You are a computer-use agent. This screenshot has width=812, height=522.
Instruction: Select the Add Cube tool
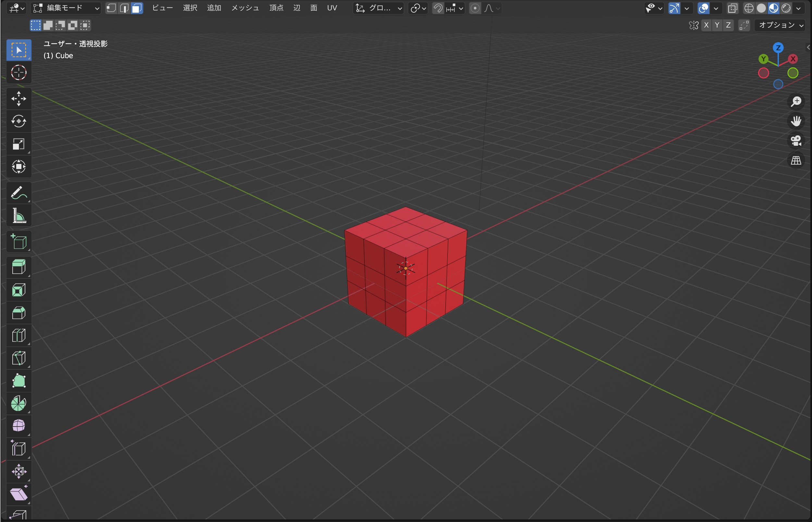(18, 242)
